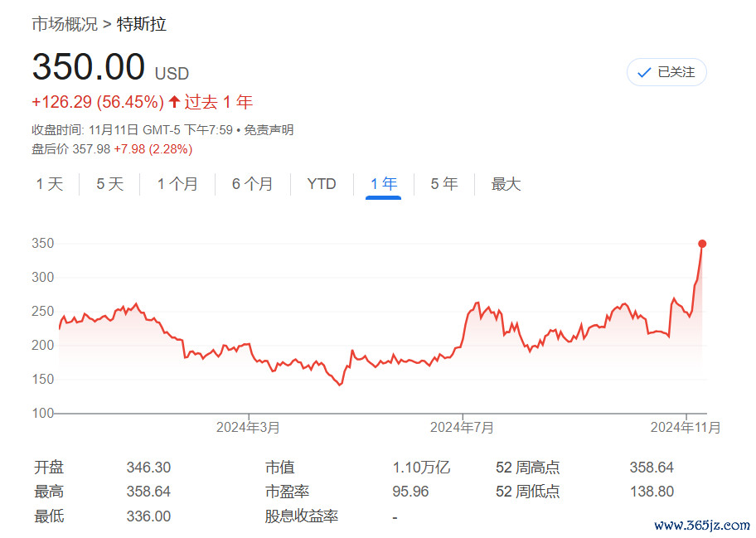Switch to the 最大 range tab
This screenshot has height=538, width=756.
point(506,184)
